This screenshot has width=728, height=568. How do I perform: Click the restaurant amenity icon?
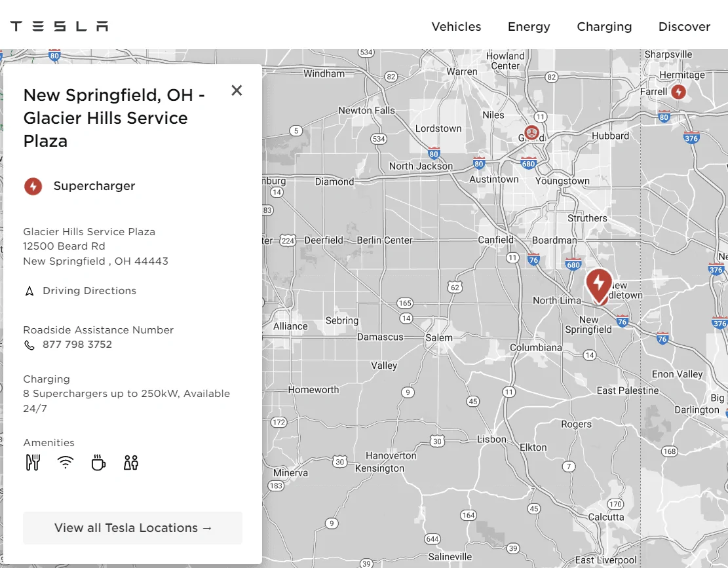point(32,463)
